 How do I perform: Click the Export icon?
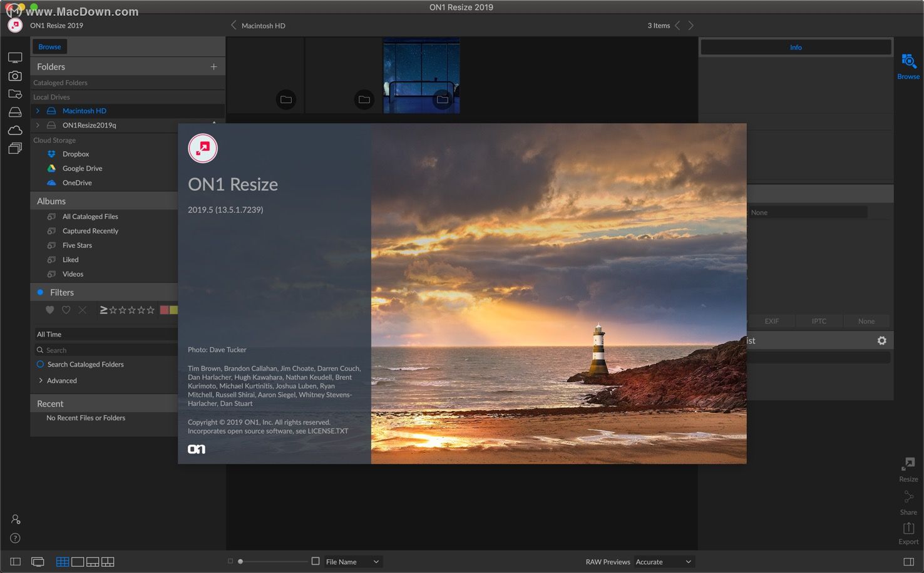click(x=908, y=534)
